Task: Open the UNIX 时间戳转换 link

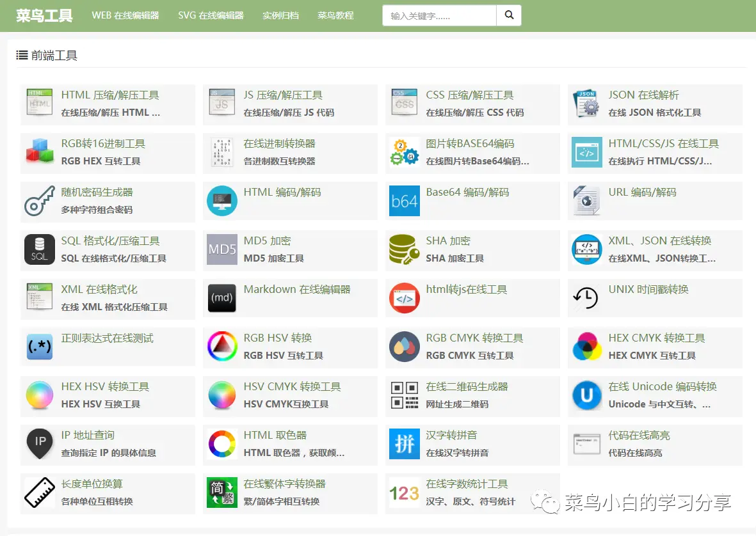Action: coord(648,290)
